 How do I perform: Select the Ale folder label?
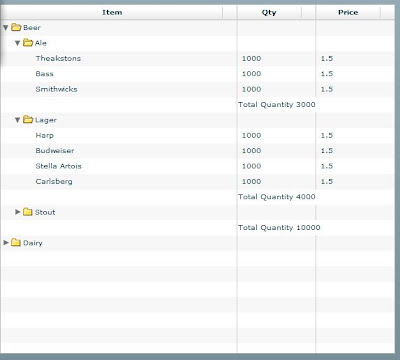coord(41,43)
